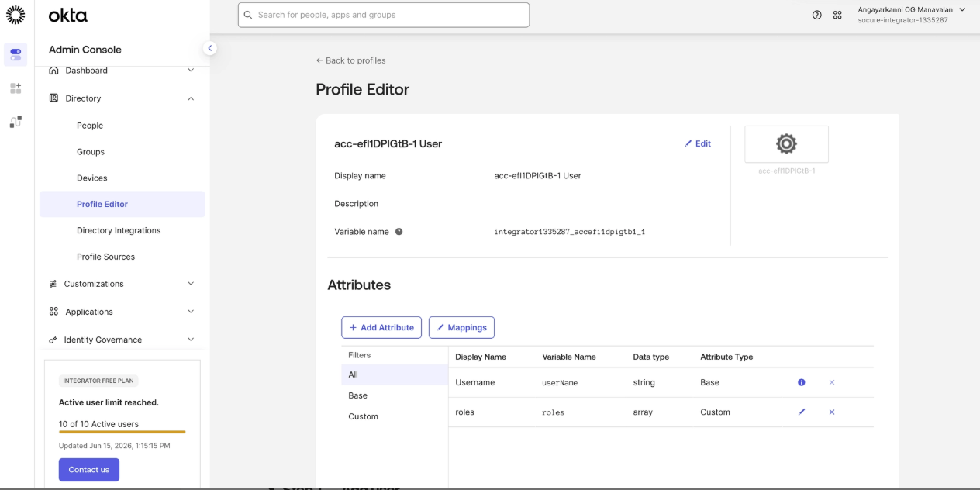Expand the Dashboard menu chevron
Viewport: 980px width, 490px height.
(x=191, y=71)
